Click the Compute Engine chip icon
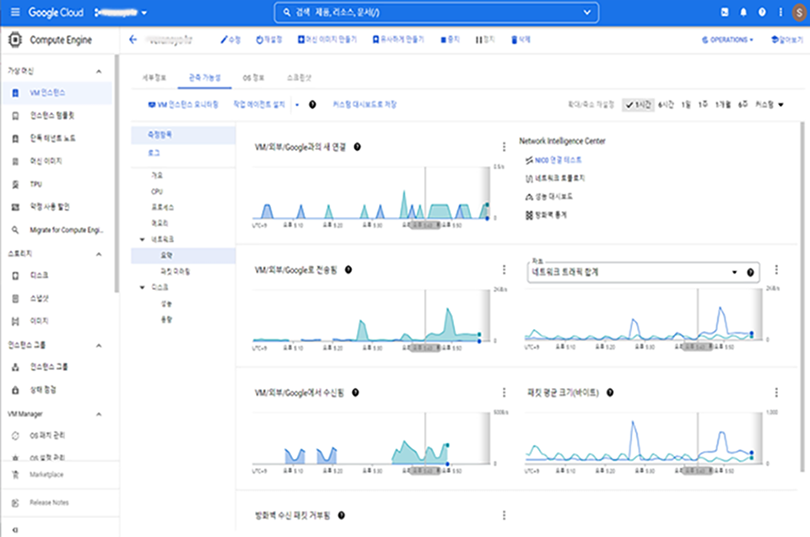This screenshot has height=537, width=810. click(x=15, y=40)
